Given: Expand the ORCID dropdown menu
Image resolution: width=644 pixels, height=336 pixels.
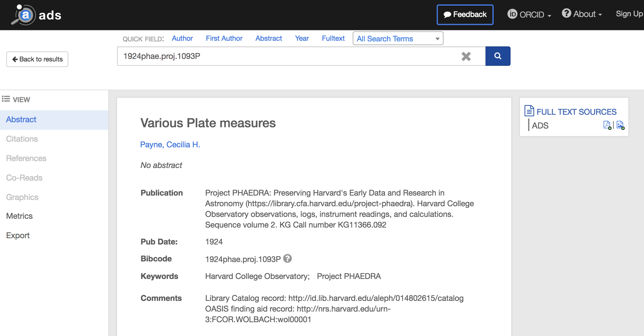Looking at the screenshot, I should point(529,14).
